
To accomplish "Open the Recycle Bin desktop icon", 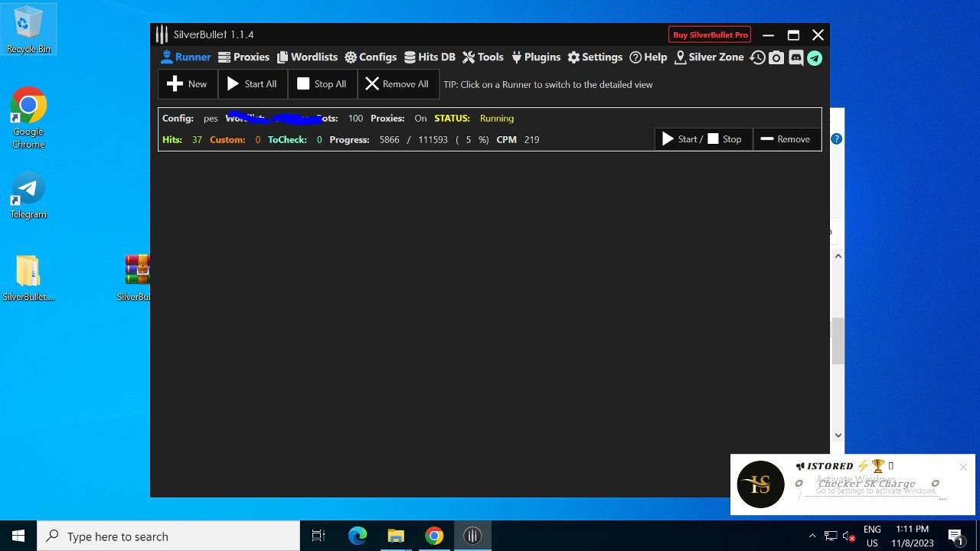I will (x=28, y=30).
